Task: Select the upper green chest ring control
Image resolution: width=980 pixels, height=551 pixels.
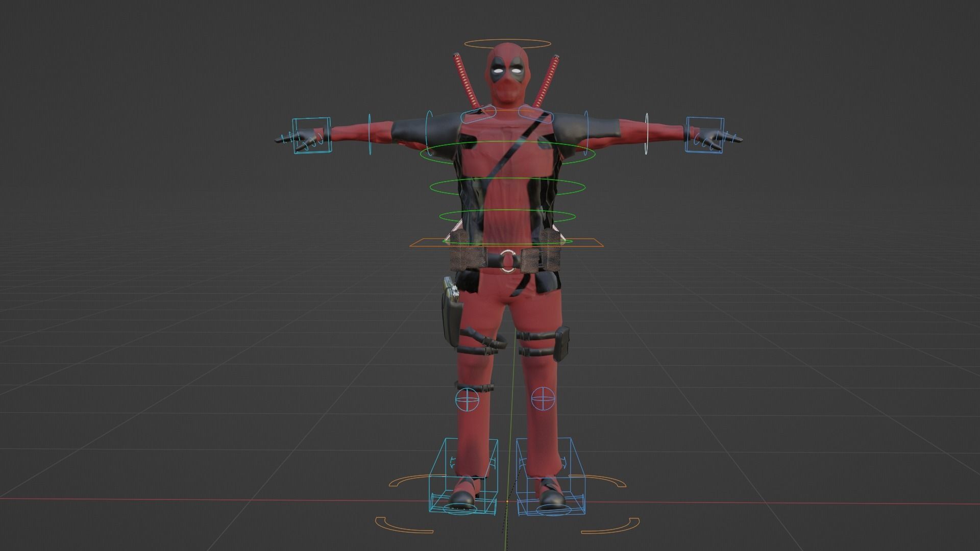Action: 508,153
